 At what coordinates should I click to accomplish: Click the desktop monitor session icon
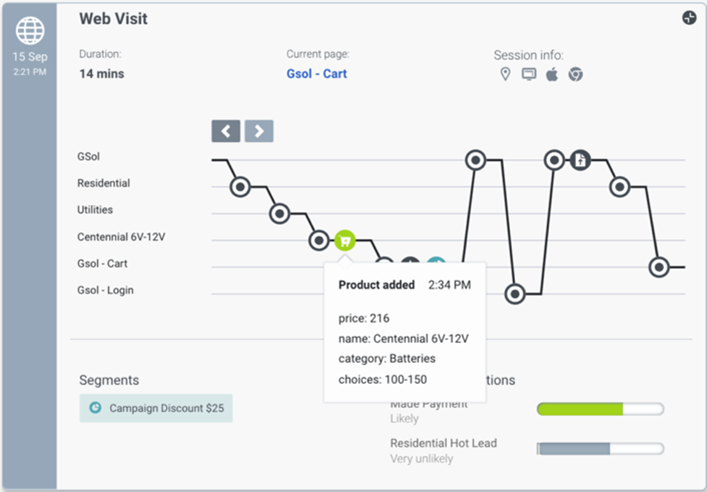[x=528, y=74]
